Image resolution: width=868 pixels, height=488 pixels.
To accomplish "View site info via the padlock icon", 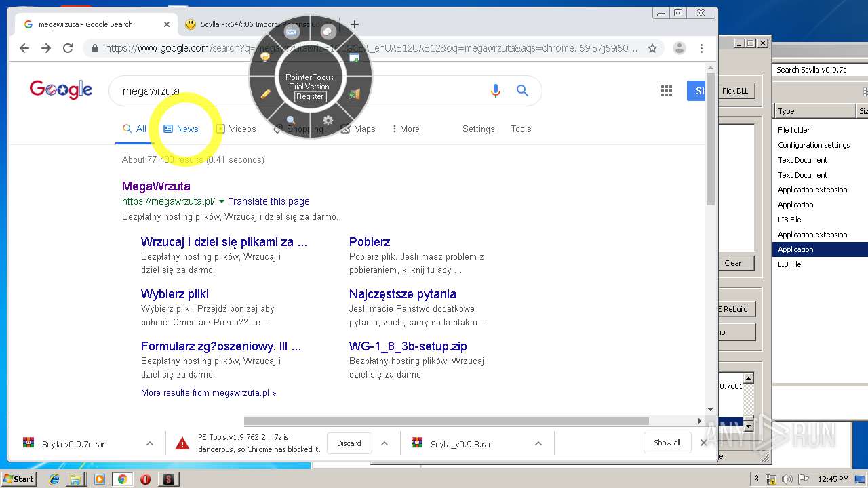I will (95, 48).
